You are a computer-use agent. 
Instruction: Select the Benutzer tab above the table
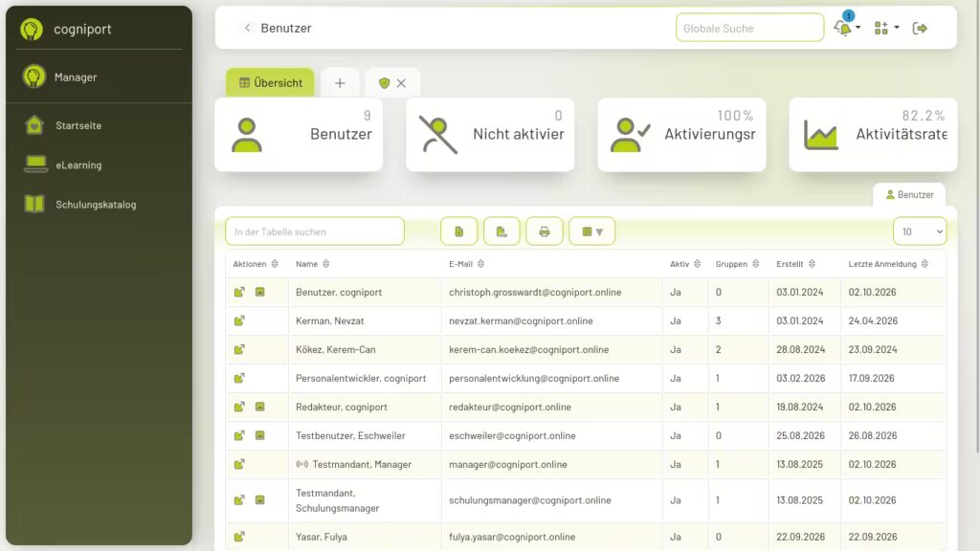pos(909,195)
